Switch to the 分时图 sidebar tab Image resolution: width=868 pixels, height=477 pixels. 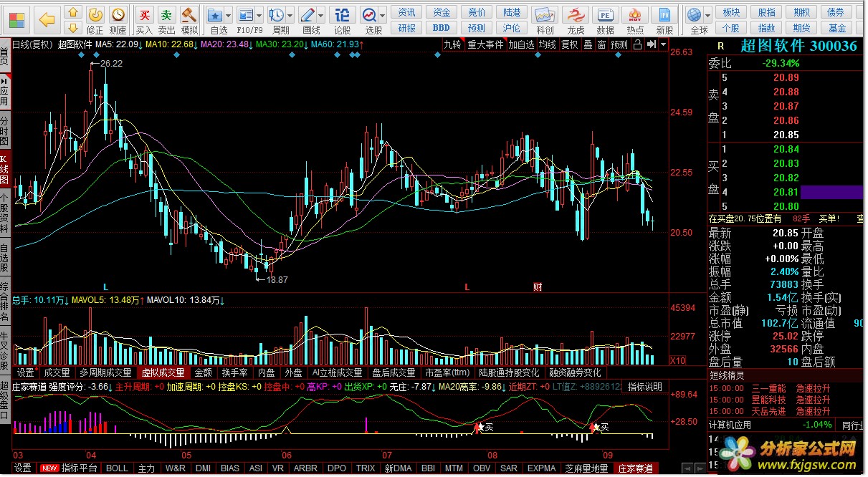tap(5, 132)
